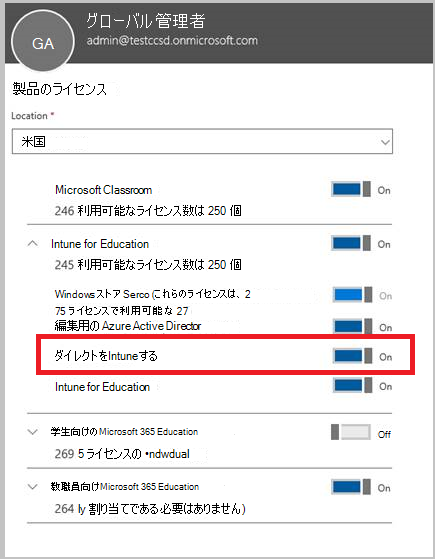Click the Location field label
The image size is (435, 559).
(32, 116)
